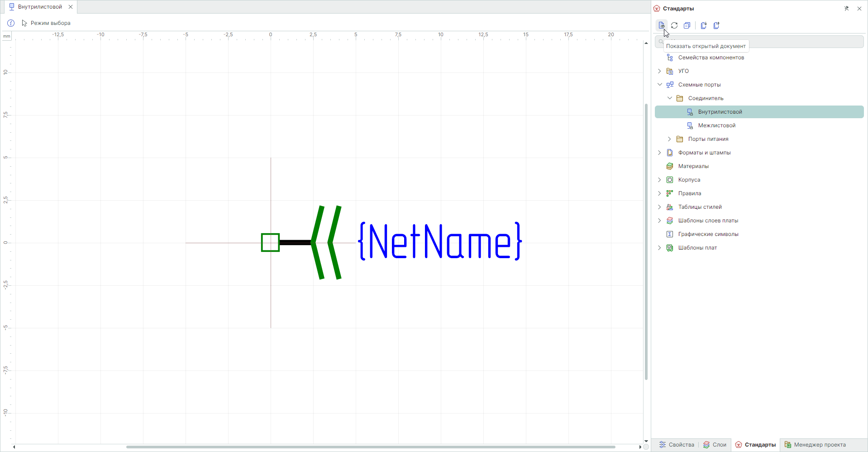Select the Правила icon

pyautogui.click(x=670, y=193)
